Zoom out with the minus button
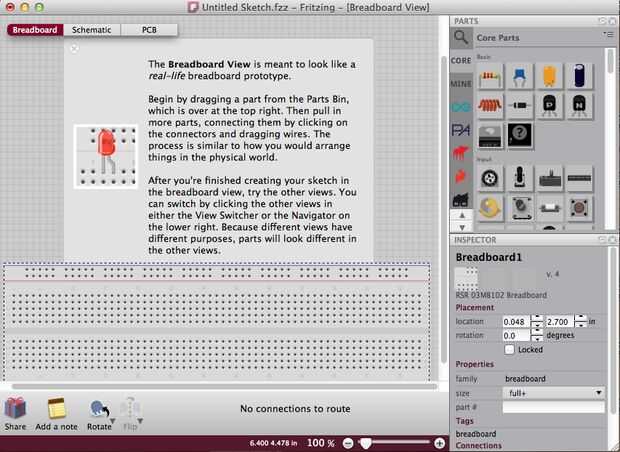This screenshot has height=452, width=620. click(348, 443)
